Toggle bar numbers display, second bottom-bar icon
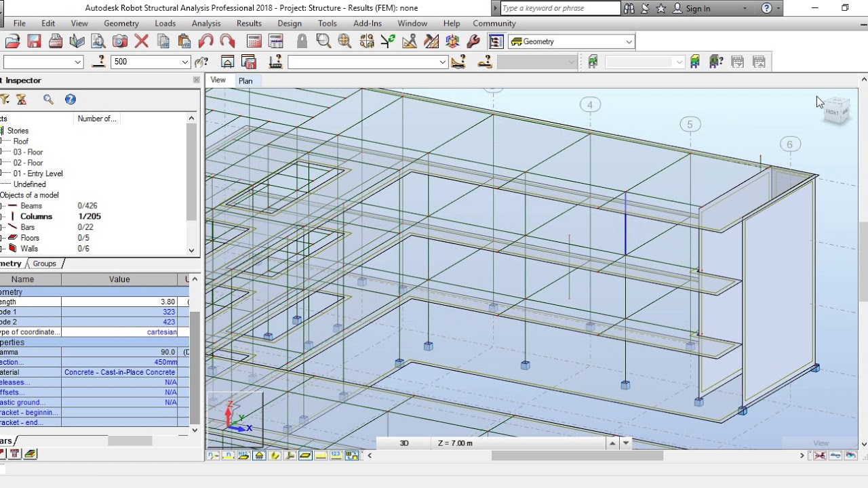Image resolution: width=868 pixels, height=488 pixels. (229, 455)
